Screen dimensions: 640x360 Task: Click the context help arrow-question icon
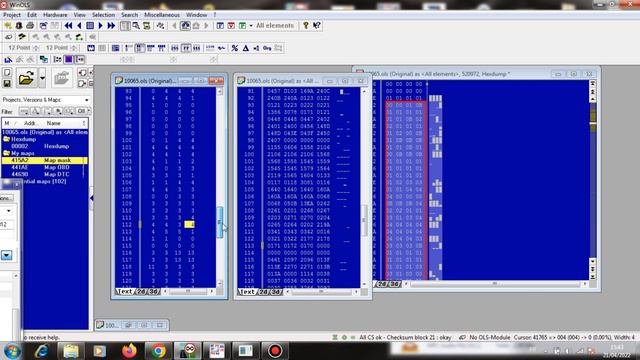coord(317,25)
